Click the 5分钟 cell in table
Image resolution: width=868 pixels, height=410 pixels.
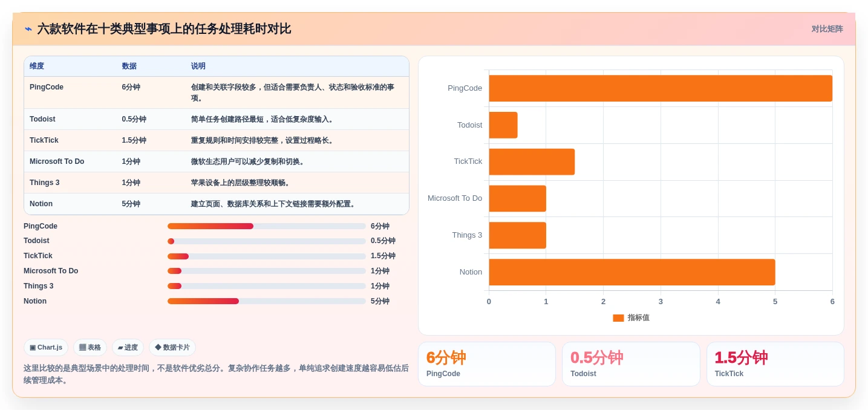(131, 204)
